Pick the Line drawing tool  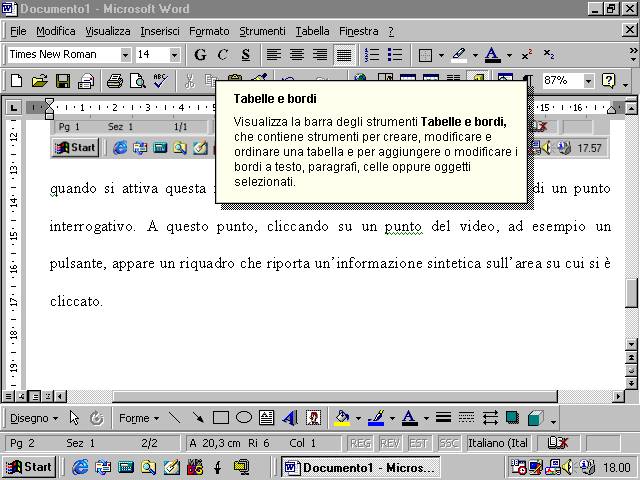(x=175, y=418)
